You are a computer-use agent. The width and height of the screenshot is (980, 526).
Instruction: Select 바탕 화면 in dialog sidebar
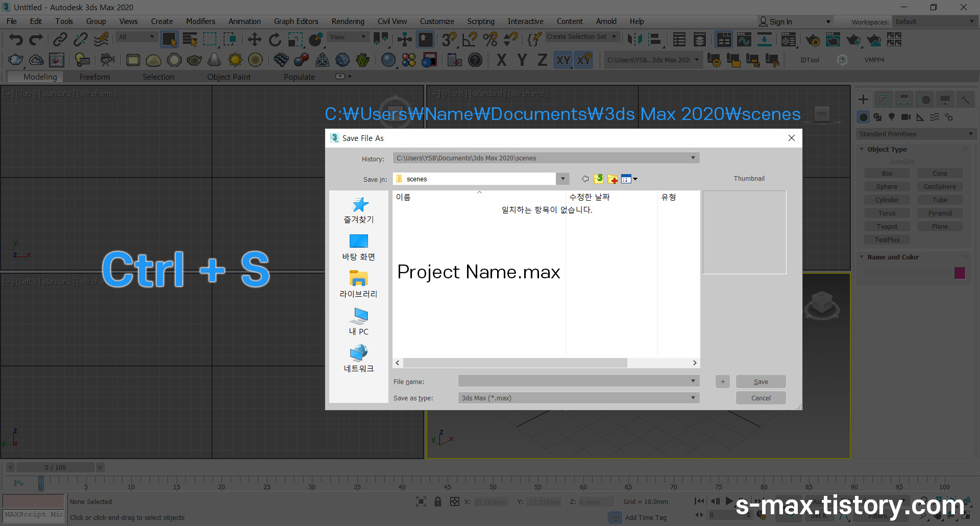(x=359, y=247)
